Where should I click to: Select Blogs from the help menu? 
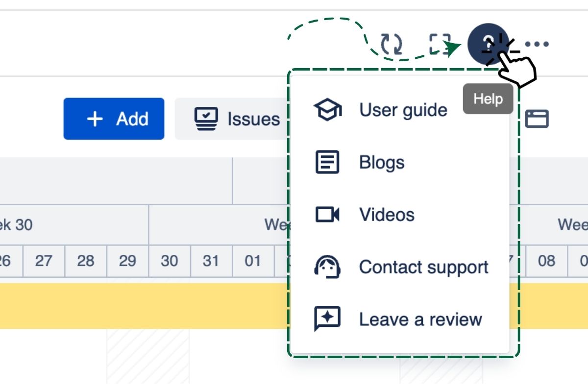[x=382, y=163]
